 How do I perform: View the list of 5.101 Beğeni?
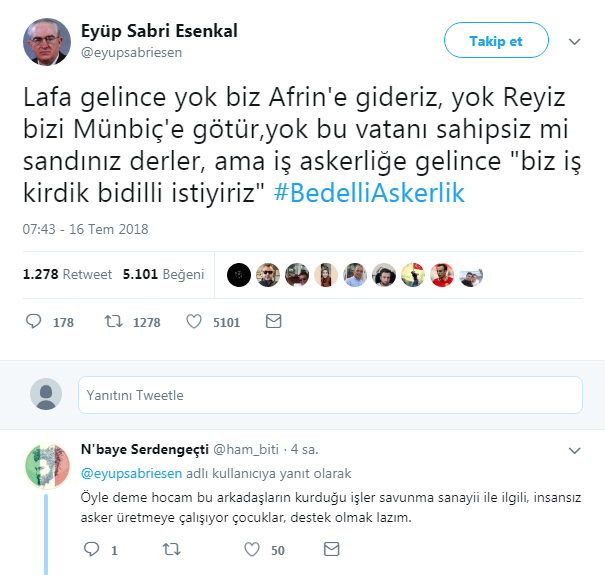click(x=163, y=274)
